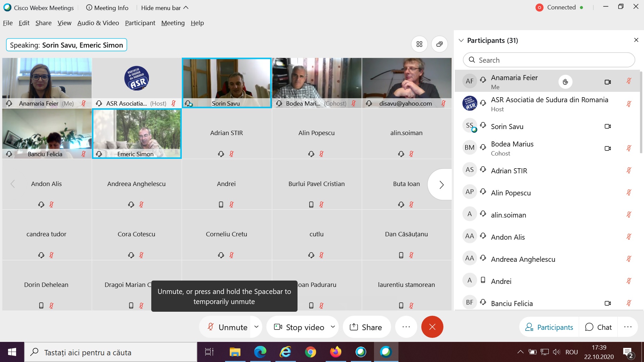Click the red leave meeting button
Viewport: 644px width, 362px height.
(x=432, y=327)
